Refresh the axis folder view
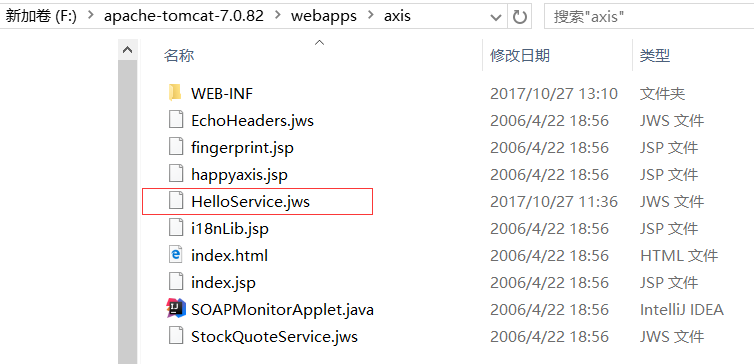 (519, 17)
